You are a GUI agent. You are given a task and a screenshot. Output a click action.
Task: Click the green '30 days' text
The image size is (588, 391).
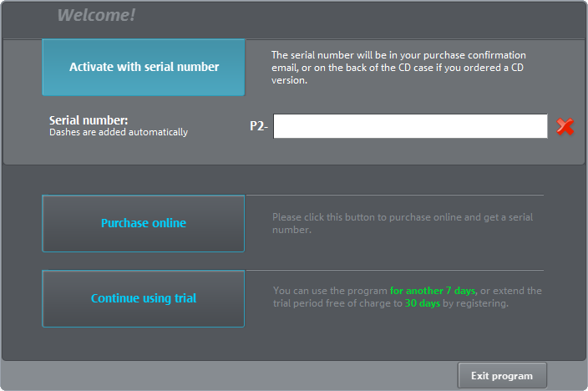pyautogui.click(x=423, y=303)
